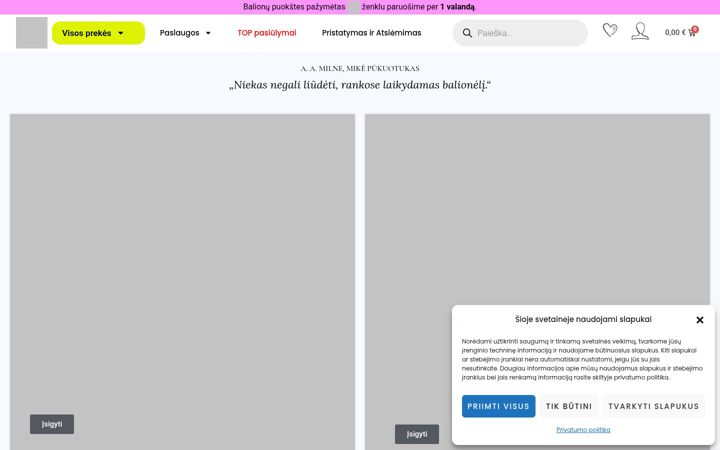Click the site logo placeholder
720x450 pixels.
click(32, 33)
